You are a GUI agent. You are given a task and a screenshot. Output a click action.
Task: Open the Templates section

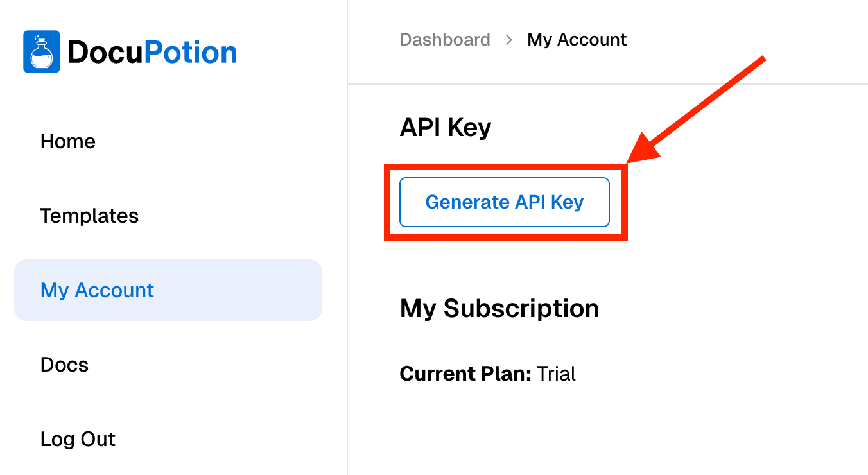click(x=89, y=216)
